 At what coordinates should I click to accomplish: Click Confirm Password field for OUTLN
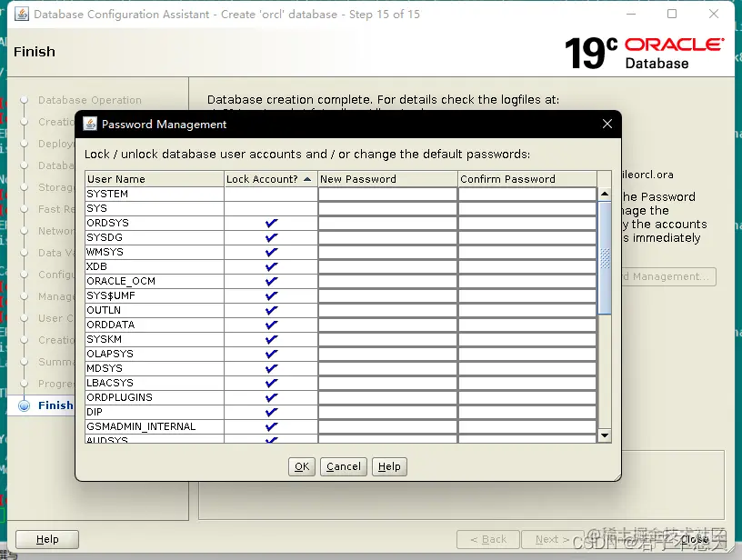coord(527,310)
